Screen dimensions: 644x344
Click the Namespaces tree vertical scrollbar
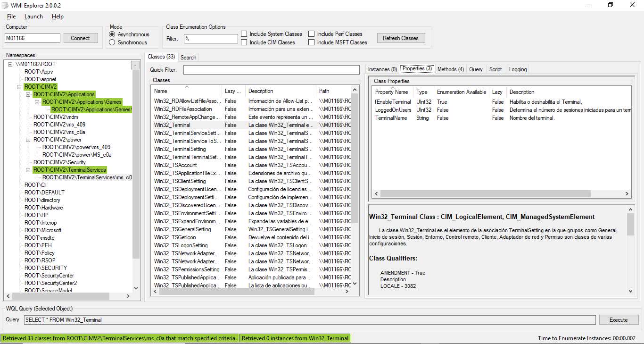[x=136, y=164]
